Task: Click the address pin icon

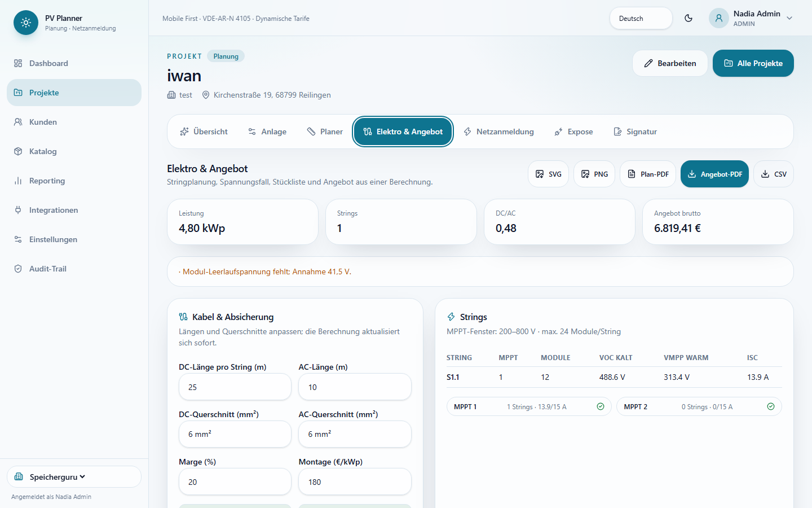Action: [206, 95]
